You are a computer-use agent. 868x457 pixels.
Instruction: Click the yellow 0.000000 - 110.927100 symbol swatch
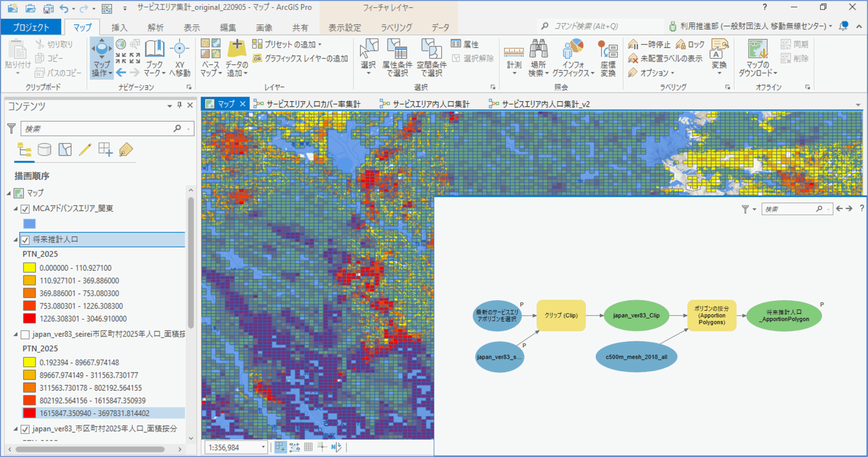(x=29, y=268)
